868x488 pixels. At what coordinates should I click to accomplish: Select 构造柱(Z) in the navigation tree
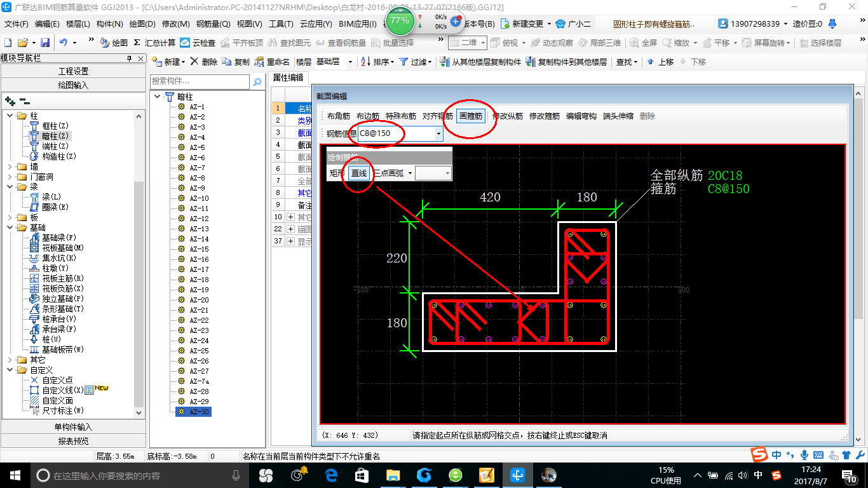53,156
